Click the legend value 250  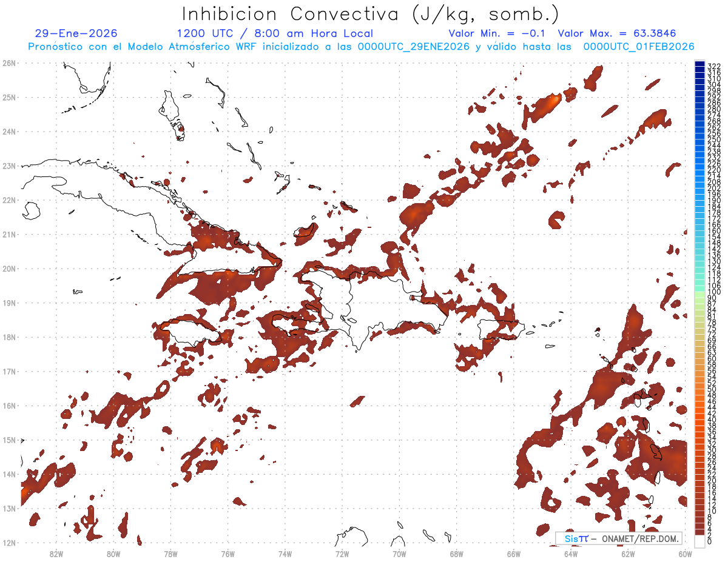tap(714, 139)
